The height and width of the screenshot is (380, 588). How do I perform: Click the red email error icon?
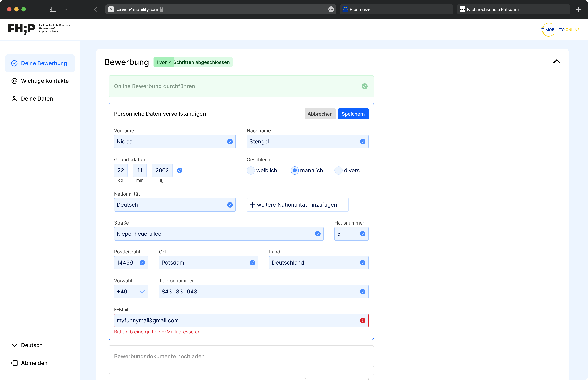(x=362, y=320)
